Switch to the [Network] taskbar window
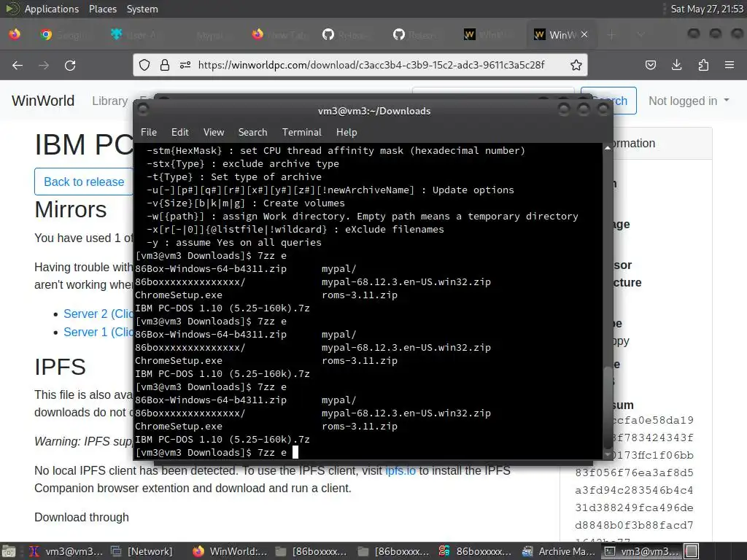 (x=142, y=551)
